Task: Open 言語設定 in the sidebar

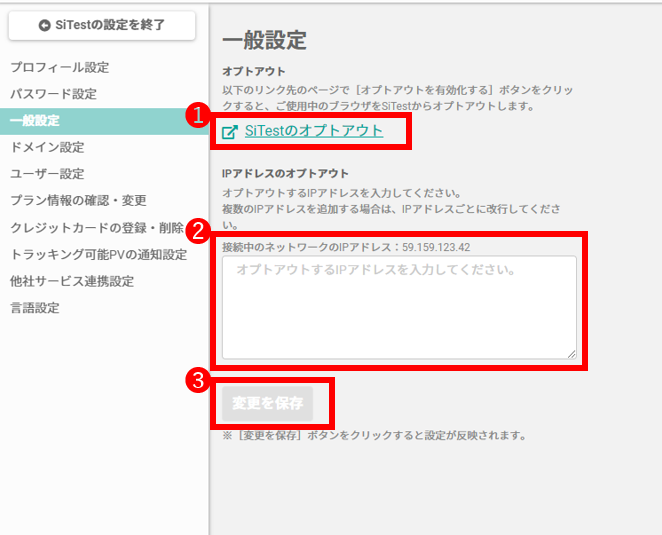Action: click(35, 308)
